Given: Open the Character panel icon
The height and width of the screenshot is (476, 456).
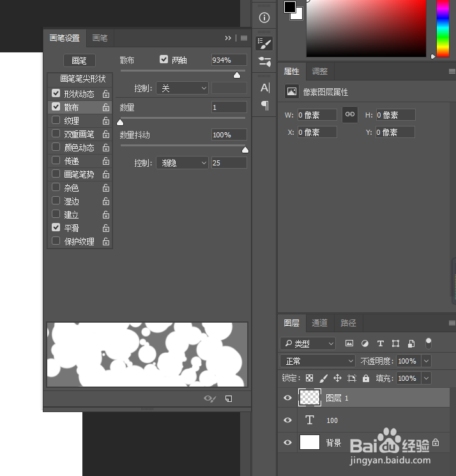Looking at the screenshot, I should [264, 88].
